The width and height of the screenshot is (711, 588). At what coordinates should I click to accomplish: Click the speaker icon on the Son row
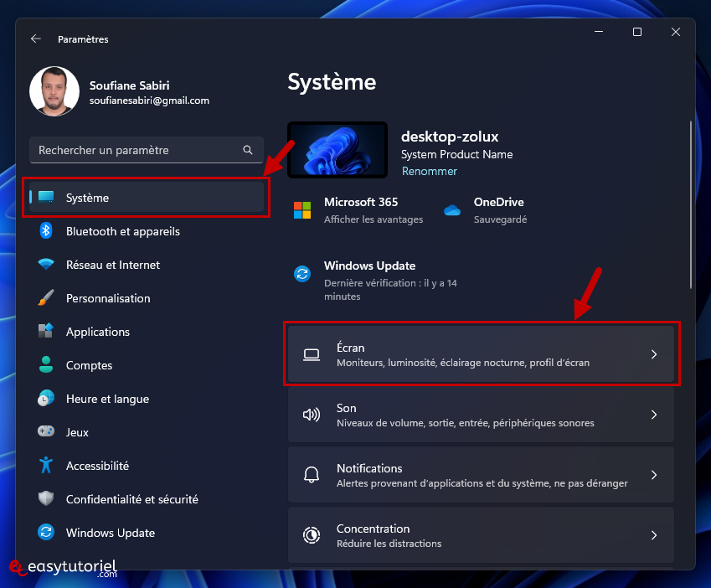pos(312,415)
